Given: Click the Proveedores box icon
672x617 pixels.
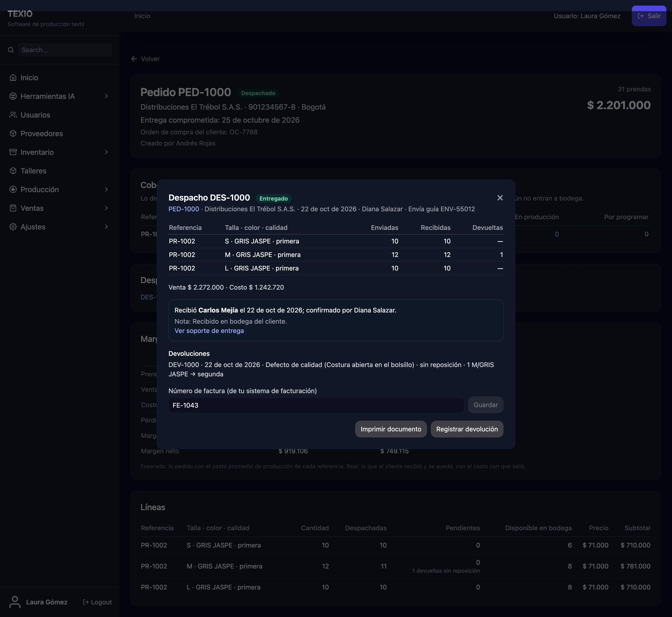Looking at the screenshot, I should tap(13, 134).
